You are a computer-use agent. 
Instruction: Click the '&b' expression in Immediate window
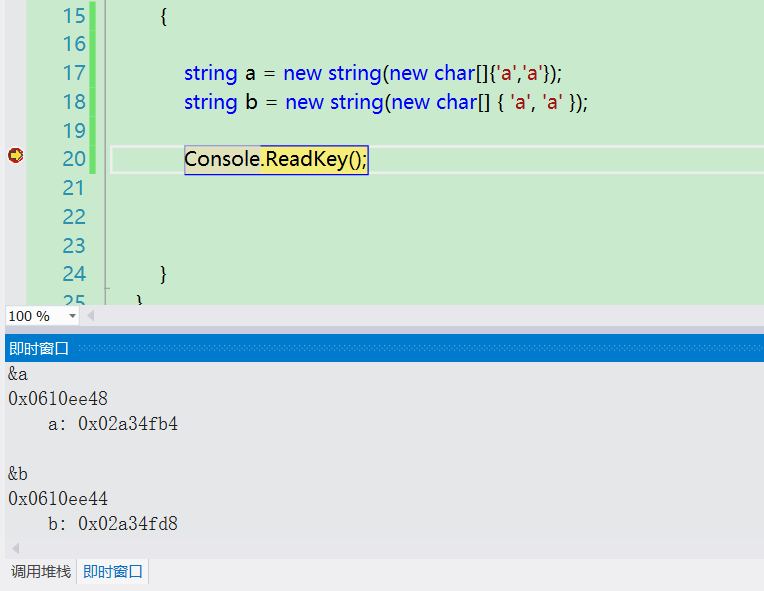(18, 474)
